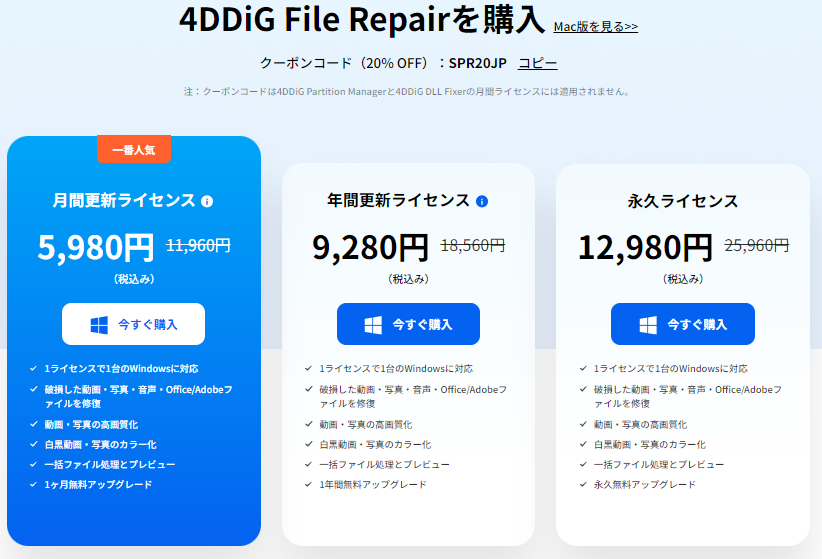Image resolution: width=822 pixels, height=559 pixels.
Task: Click the struck-through 18,560円 price
Action: click(x=473, y=245)
